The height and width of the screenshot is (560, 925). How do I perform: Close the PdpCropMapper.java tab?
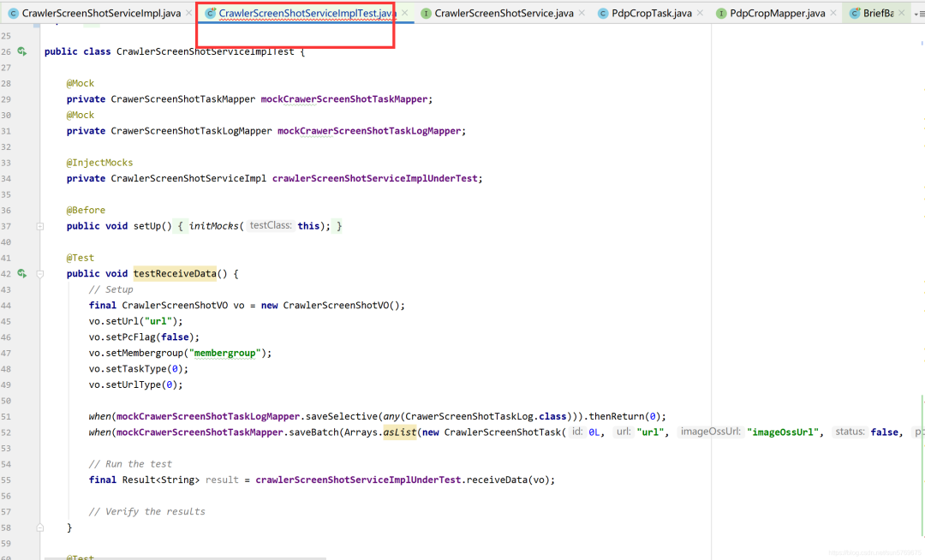833,13
